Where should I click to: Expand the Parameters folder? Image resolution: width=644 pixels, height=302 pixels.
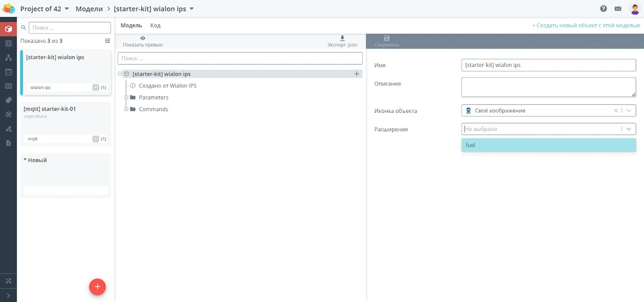[126, 97]
